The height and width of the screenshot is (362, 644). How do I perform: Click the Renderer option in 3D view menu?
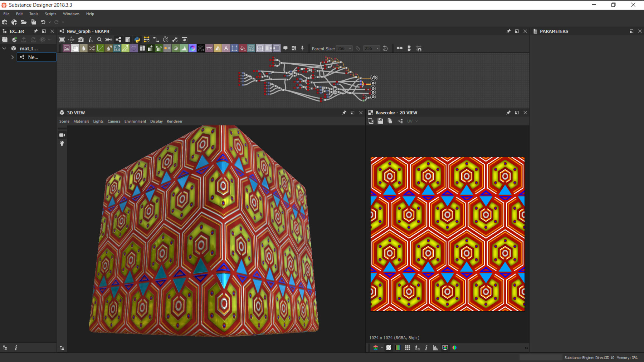coord(175,121)
